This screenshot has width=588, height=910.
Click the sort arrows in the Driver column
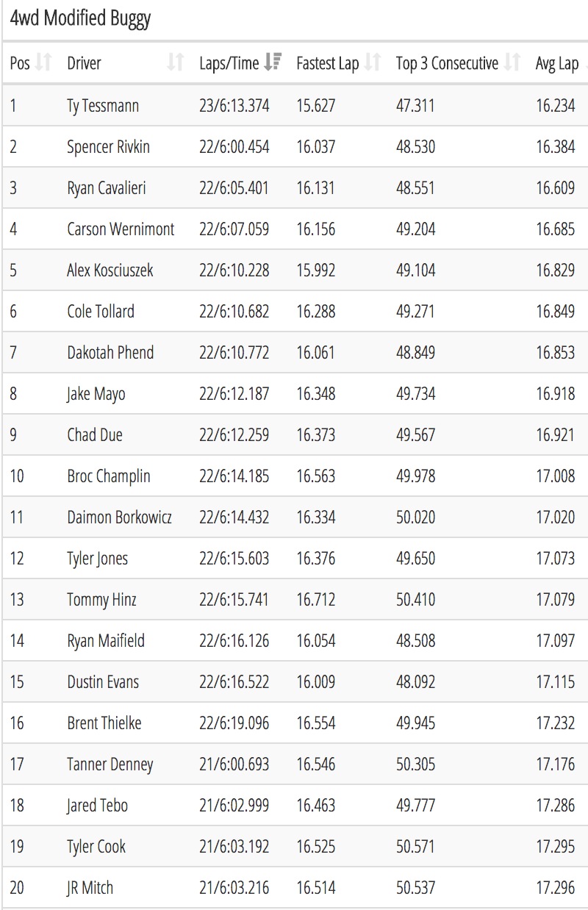click(176, 63)
